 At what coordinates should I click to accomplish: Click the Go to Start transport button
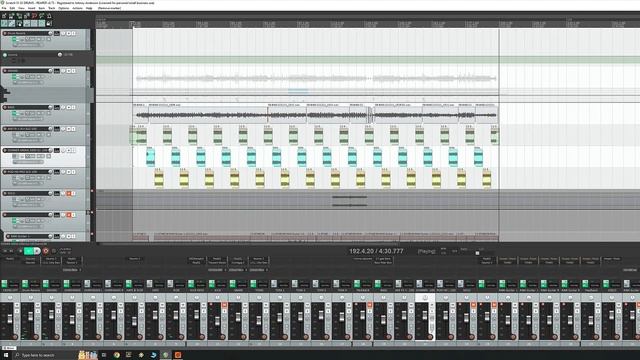click(x=5, y=251)
